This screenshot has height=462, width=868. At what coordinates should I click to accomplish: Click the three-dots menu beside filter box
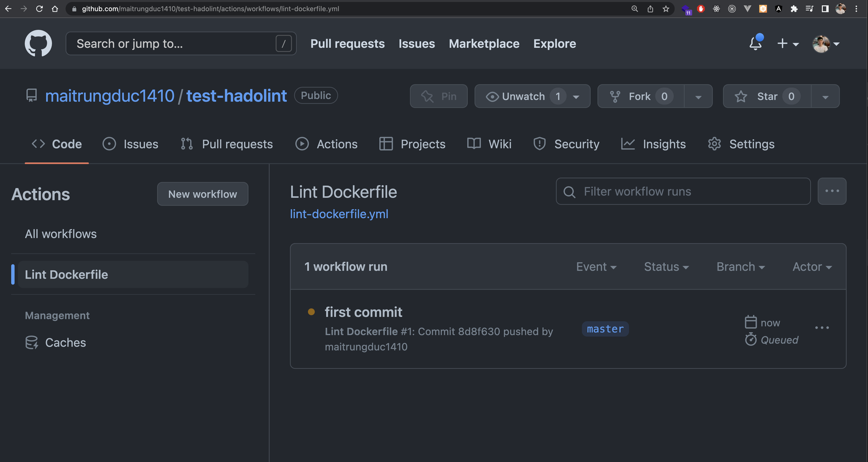(x=832, y=191)
